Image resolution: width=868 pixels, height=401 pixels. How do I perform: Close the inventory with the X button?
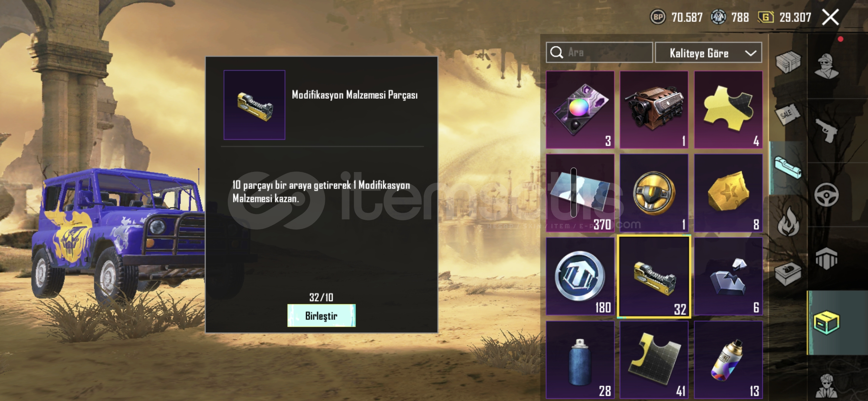(x=830, y=17)
